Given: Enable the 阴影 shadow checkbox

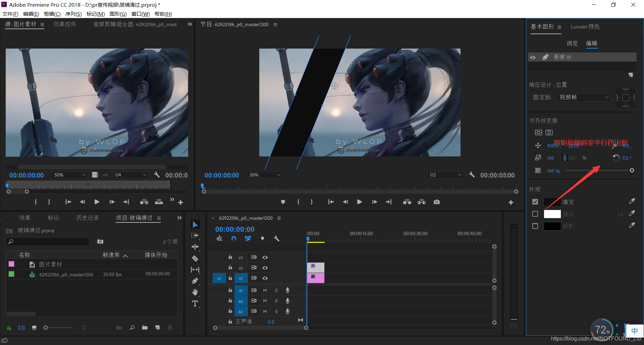Looking at the screenshot, I should (535, 226).
